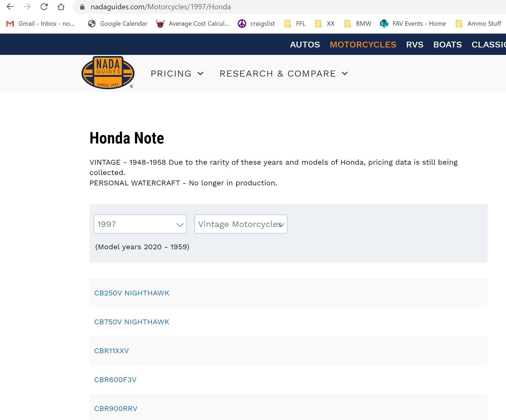
Task: Open the BMW bookmark folder
Action: 358,24
